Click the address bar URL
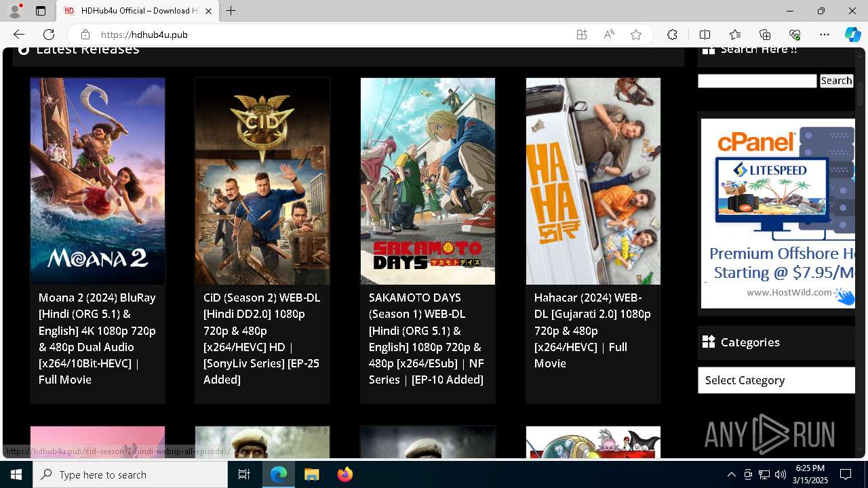The image size is (868, 488). point(144,35)
